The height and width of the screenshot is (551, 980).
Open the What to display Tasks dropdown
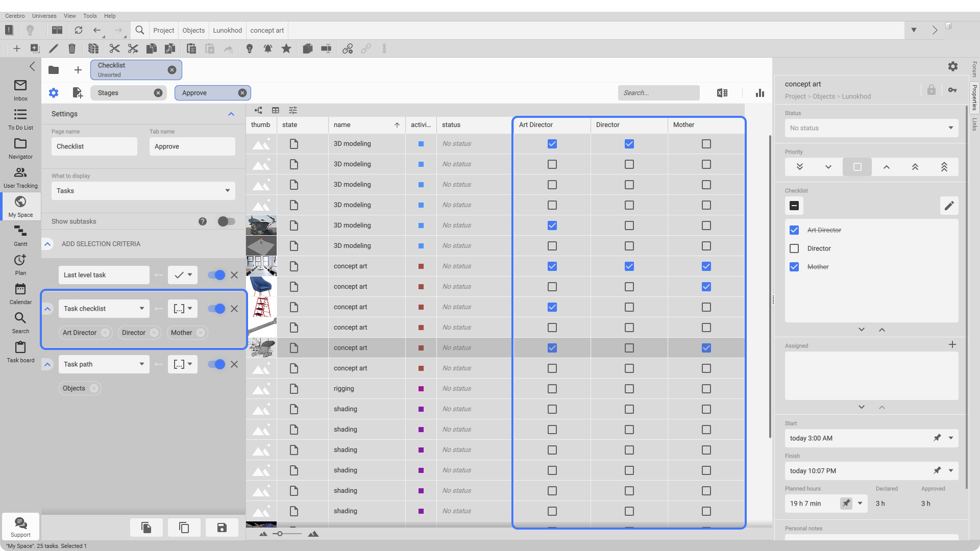143,191
